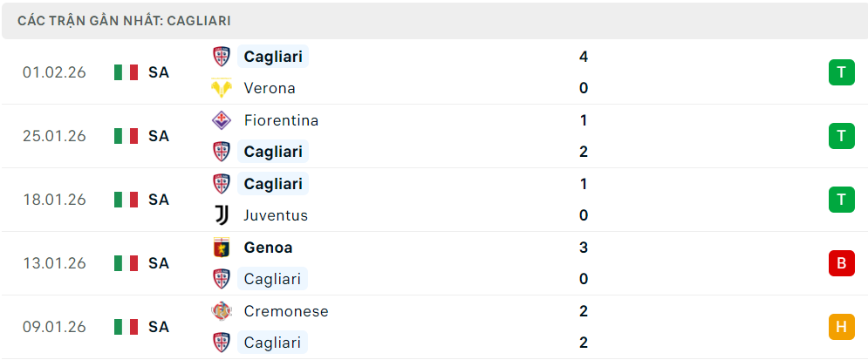The height and width of the screenshot is (360, 868).
Task: Open the Verona team link
Action: click(x=270, y=88)
